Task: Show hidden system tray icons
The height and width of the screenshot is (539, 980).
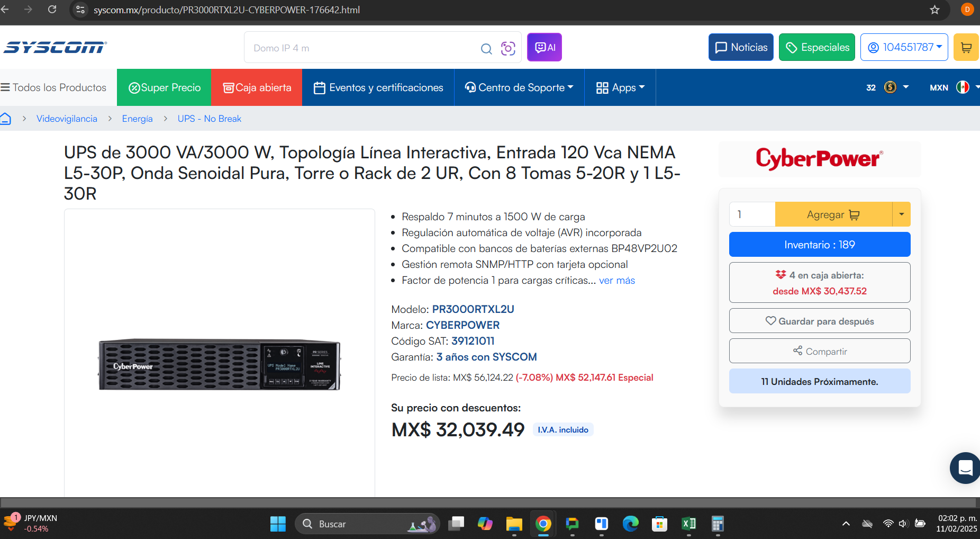Action: [846, 524]
